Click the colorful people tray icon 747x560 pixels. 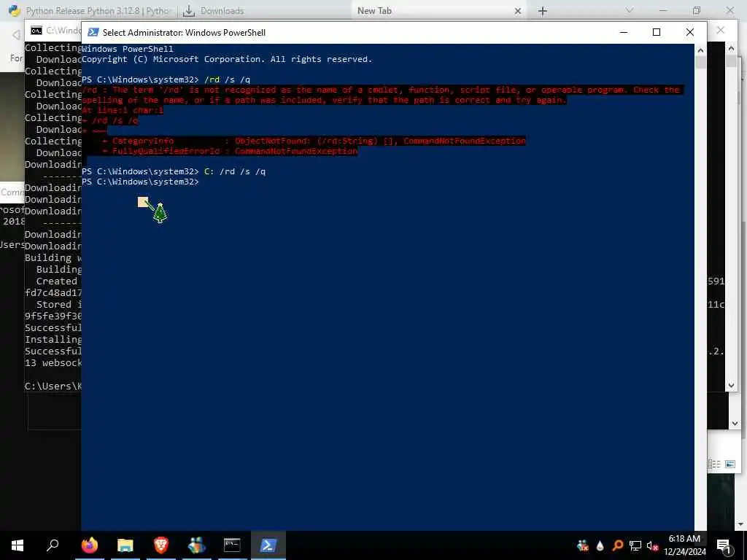(x=583, y=545)
